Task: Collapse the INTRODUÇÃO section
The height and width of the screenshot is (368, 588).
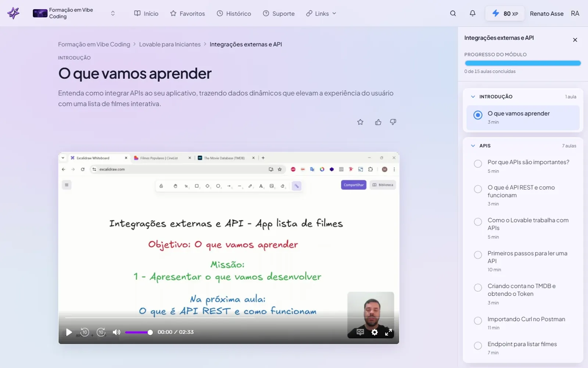Action: pos(473,97)
